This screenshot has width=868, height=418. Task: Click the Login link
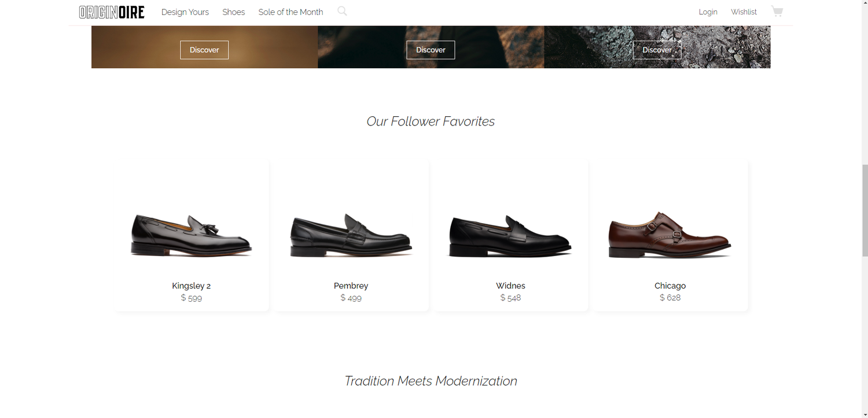click(x=708, y=12)
